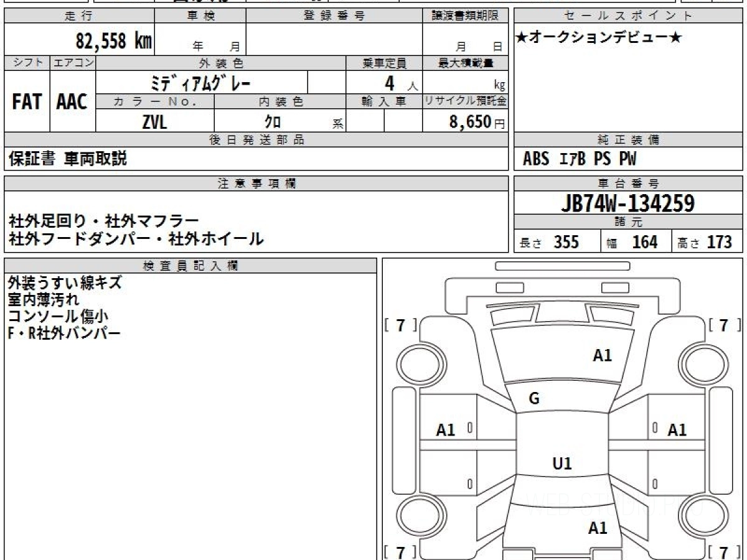
Task: Select the inspector note 室内薄汚れ
Action: coord(44,299)
